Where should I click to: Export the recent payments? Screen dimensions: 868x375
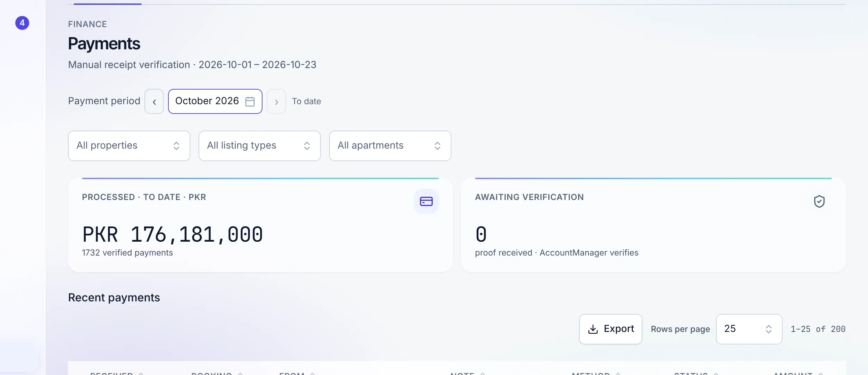point(611,329)
